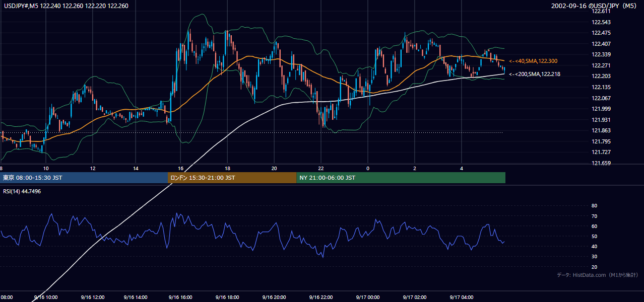Click the time label 9/17 02:00
The height and width of the screenshot is (302, 644).
(x=415, y=297)
